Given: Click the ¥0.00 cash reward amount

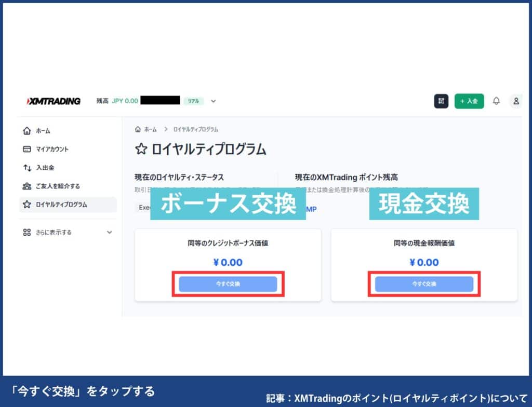Looking at the screenshot, I should (424, 262).
